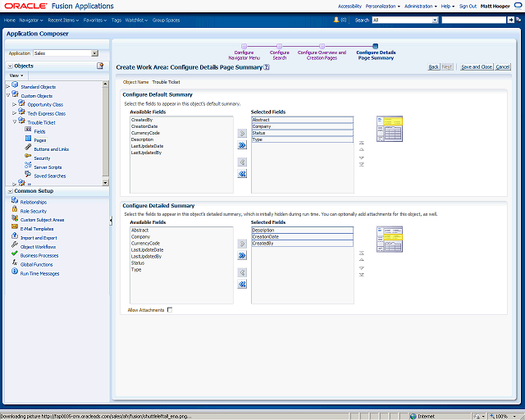This screenshot has height=420, width=525.
Task: Open Buttons and Links node
Action: [x=51, y=149]
